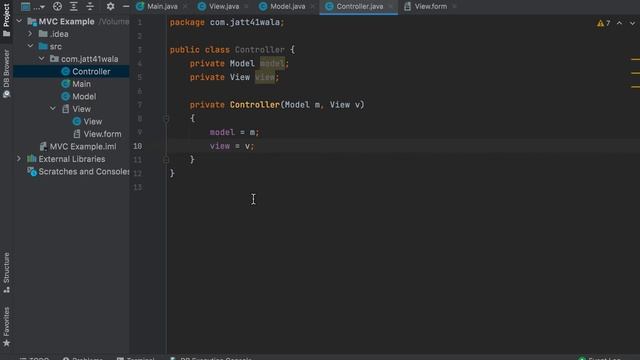Close the Main.java tab
The height and width of the screenshot is (360, 640).
[x=185, y=7]
